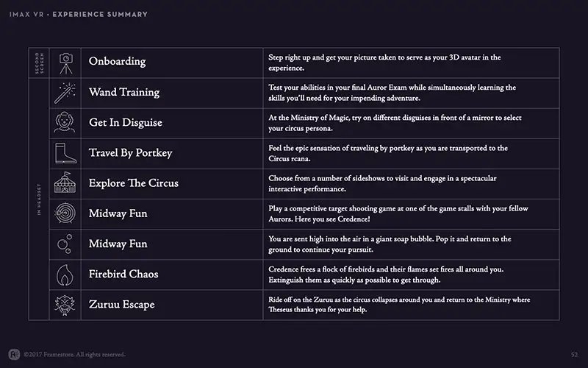Click the Zuruu creature face icon

click(65, 305)
